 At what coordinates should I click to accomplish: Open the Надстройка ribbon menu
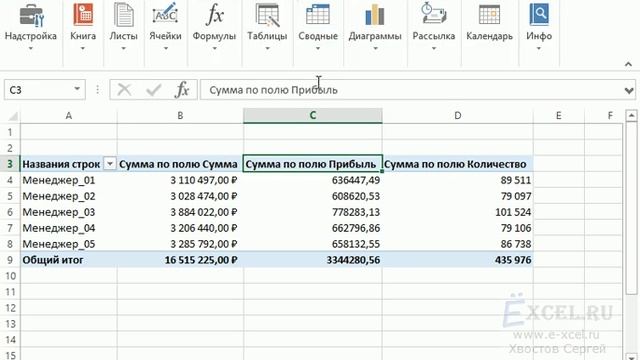point(31,28)
